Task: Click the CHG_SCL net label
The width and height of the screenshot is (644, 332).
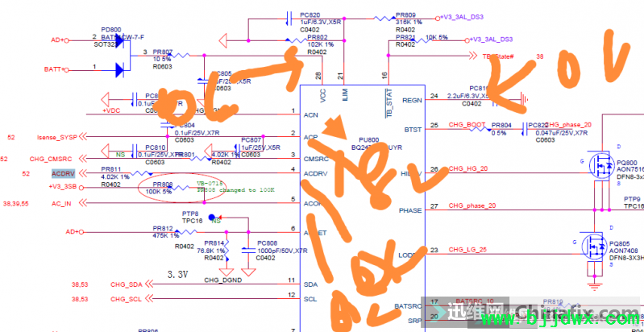Action: 127,300
